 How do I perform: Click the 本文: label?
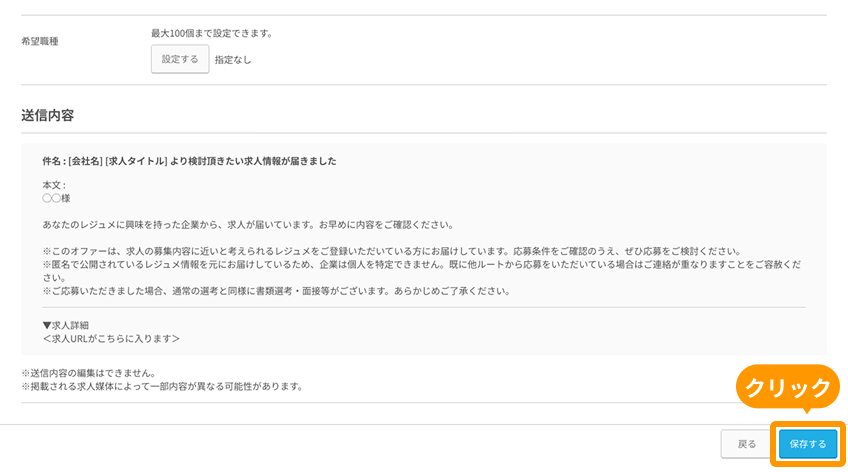click(54, 185)
